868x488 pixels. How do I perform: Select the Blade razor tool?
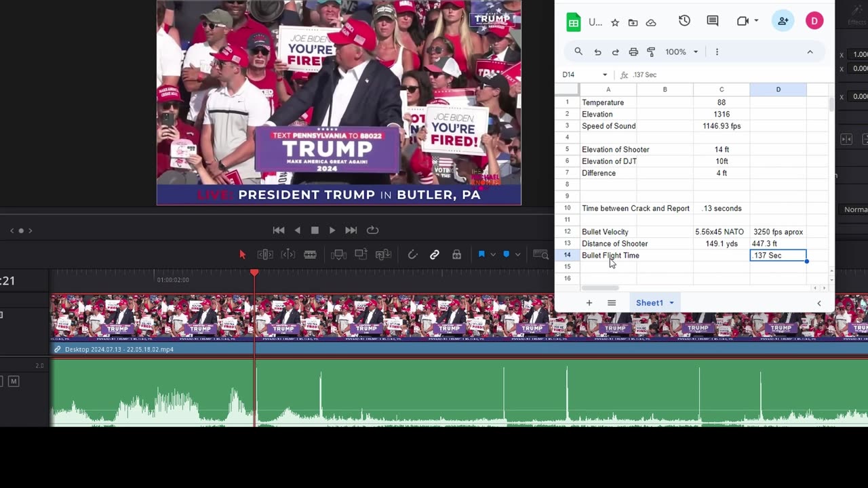(310, 255)
